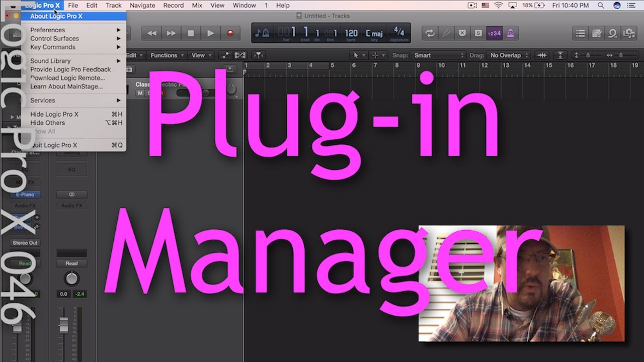Open the Preferences submenu
This screenshot has height=362, width=644.
[x=73, y=30]
